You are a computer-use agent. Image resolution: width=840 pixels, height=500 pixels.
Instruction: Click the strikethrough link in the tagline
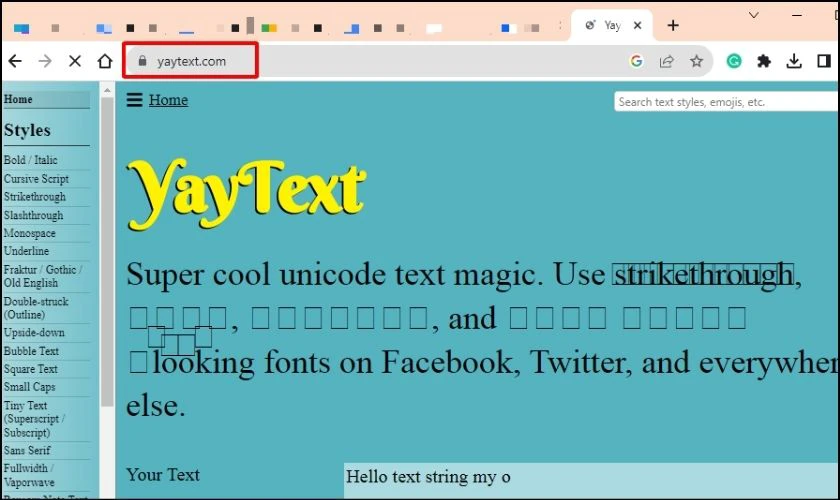[x=703, y=274]
